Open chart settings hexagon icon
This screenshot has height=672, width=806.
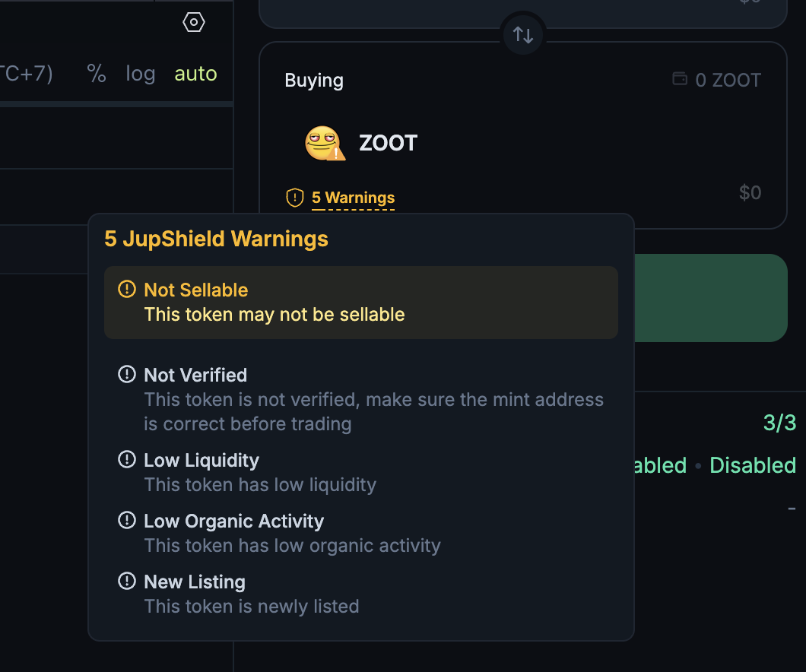[194, 22]
